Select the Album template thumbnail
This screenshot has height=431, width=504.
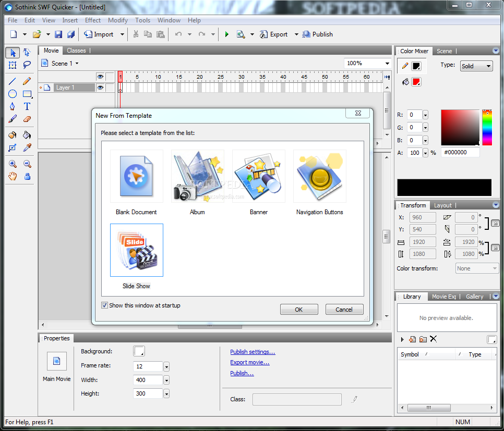pos(198,176)
